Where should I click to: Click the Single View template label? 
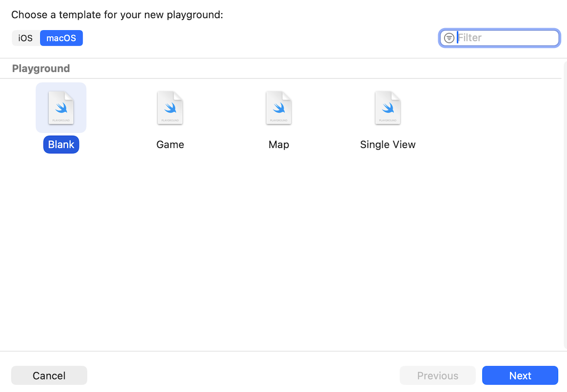(x=388, y=145)
